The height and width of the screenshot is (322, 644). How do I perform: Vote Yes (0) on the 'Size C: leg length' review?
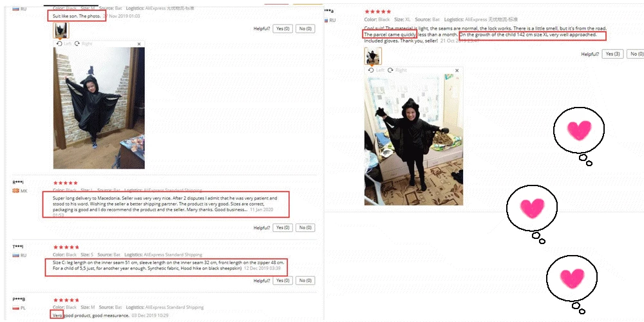coord(283,281)
